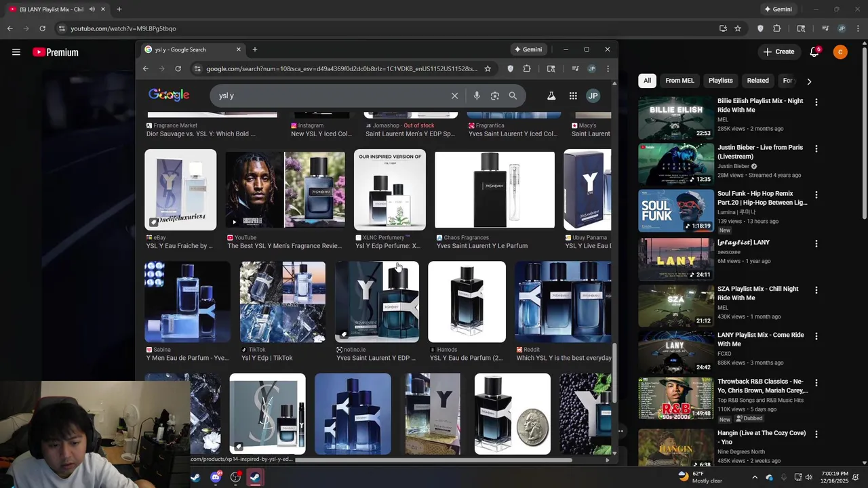
Task: Go to YouTube Premium home via logo
Action: pos(56,52)
